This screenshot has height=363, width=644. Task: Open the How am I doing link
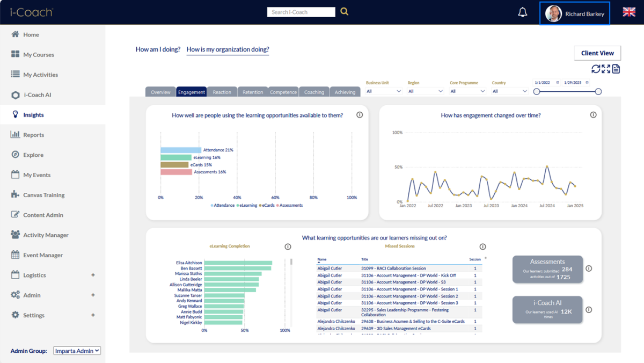(x=158, y=49)
